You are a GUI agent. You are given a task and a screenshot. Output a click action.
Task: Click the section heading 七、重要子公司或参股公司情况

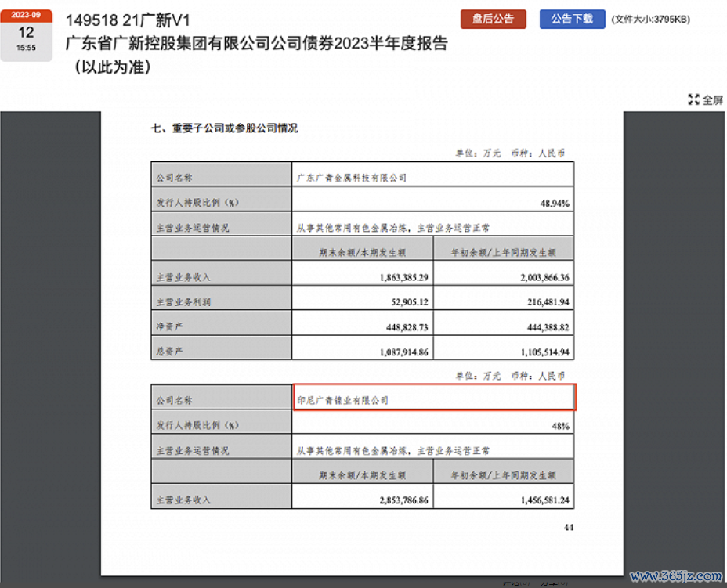[224, 128]
